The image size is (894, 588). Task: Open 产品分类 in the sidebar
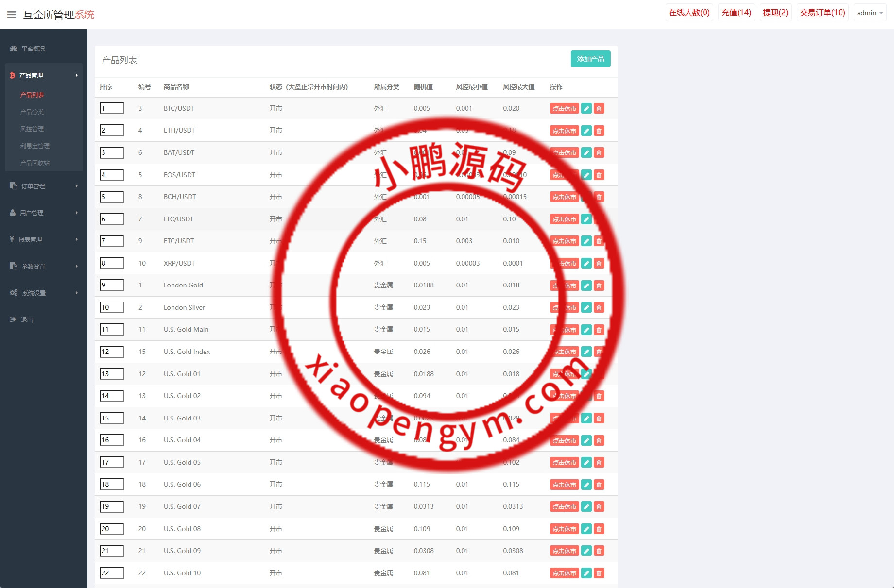point(32,112)
